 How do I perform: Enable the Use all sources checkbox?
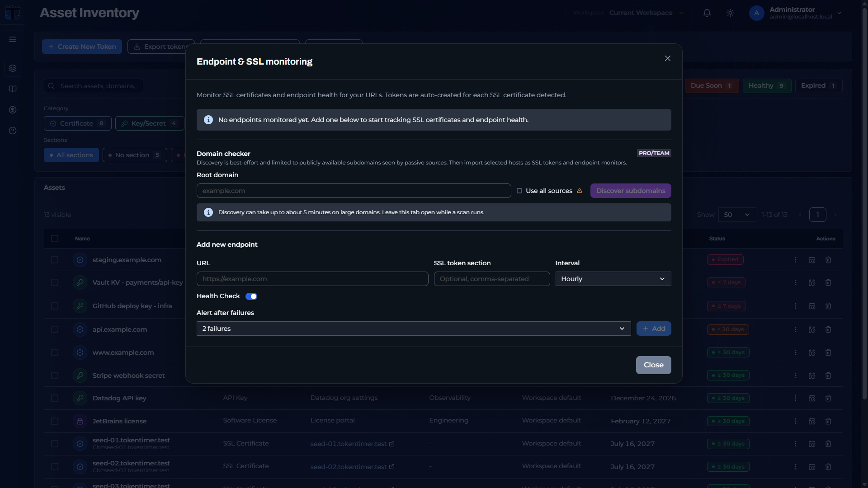click(519, 191)
